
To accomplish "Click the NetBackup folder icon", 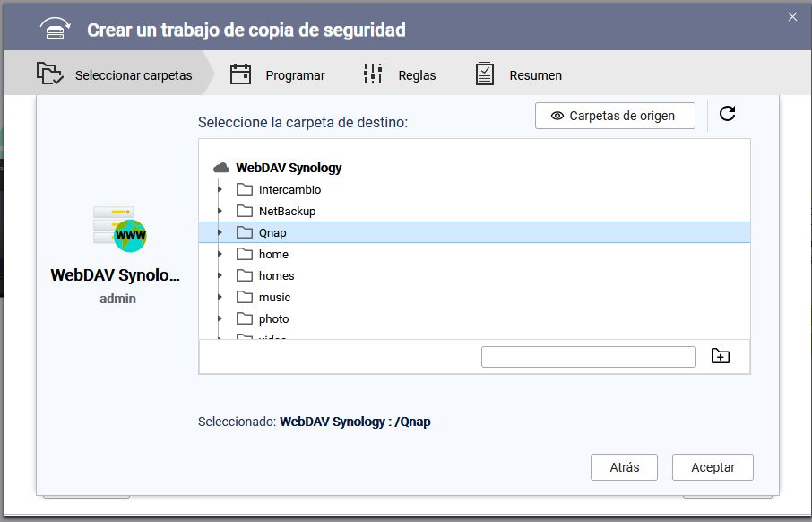I will [245, 211].
